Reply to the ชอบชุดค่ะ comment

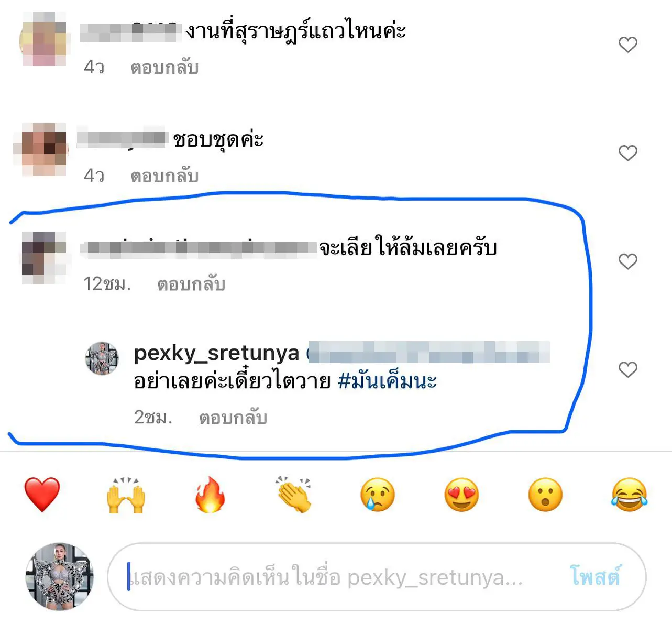(x=164, y=176)
